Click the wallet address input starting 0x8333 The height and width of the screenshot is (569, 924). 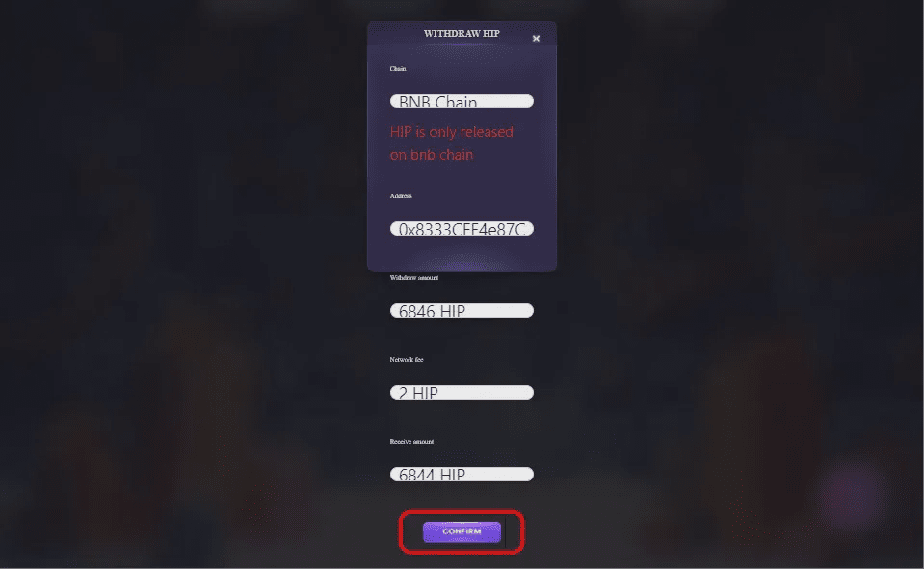coord(462,228)
